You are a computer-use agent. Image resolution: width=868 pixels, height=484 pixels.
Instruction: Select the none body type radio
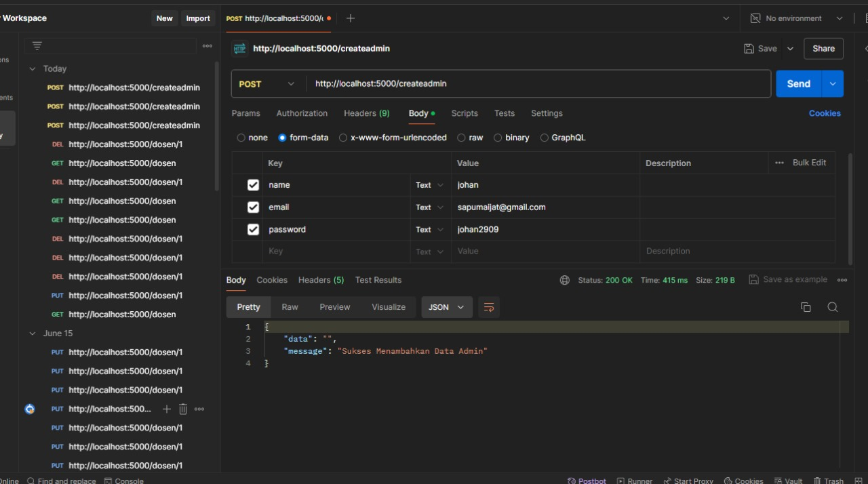coord(241,138)
